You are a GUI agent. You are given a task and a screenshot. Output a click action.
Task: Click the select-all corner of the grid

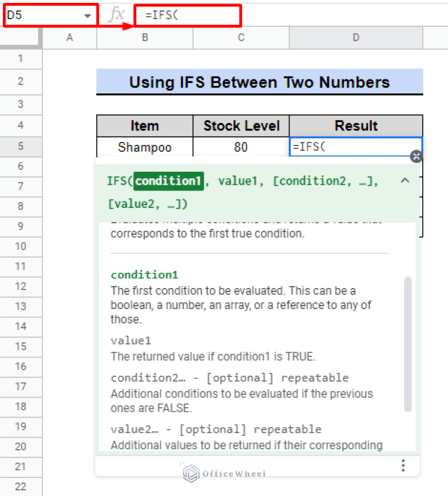click(21, 37)
